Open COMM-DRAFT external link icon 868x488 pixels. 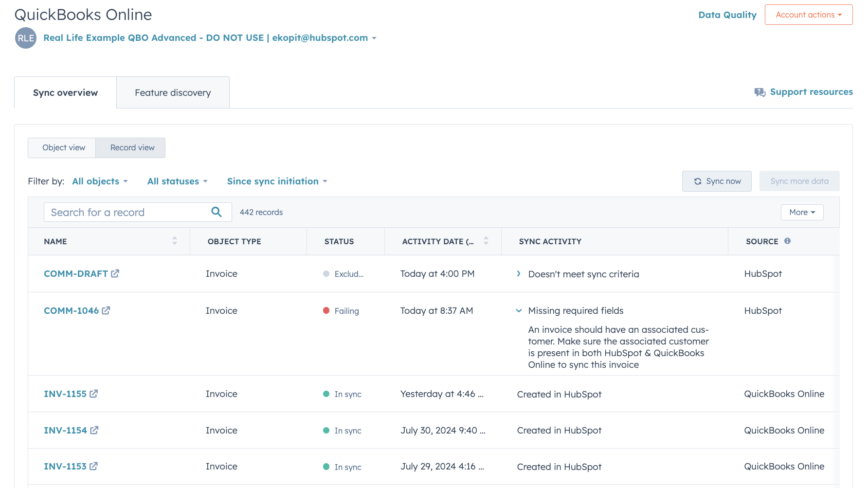coord(115,273)
